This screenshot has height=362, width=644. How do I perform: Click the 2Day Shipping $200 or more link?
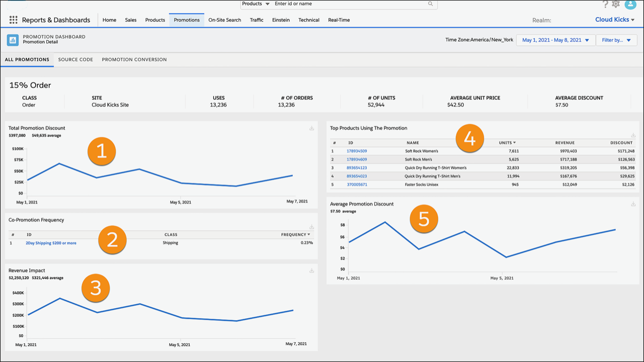tap(51, 242)
